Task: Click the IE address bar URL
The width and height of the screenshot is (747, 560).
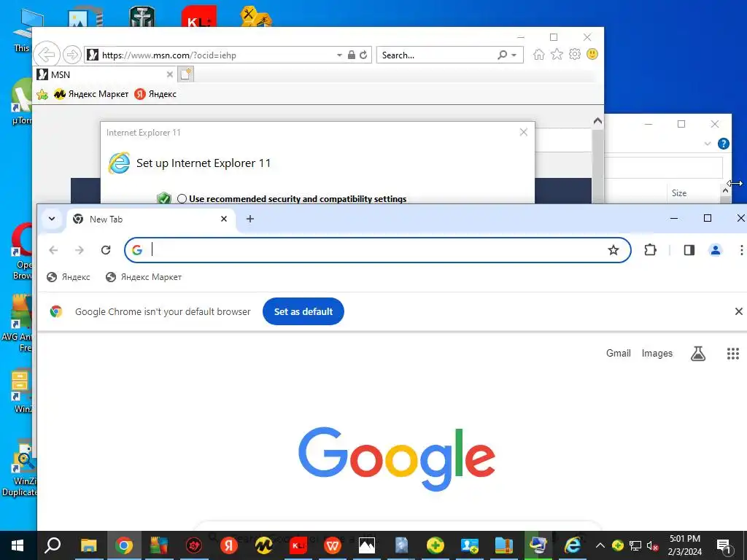Action: pyautogui.click(x=169, y=55)
